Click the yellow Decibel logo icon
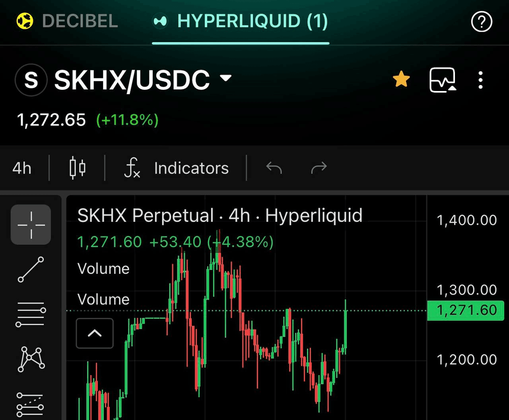The image size is (509, 420). pos(25,21)
